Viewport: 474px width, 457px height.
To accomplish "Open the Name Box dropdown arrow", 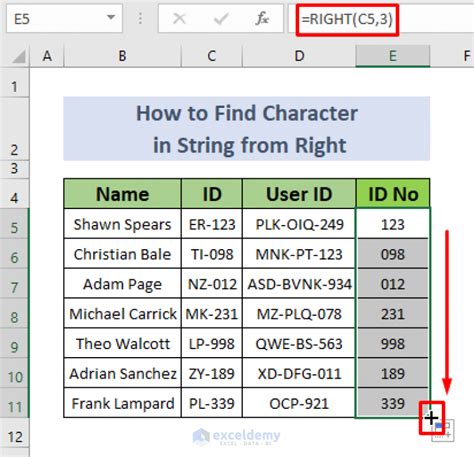I will coord(111,18).
